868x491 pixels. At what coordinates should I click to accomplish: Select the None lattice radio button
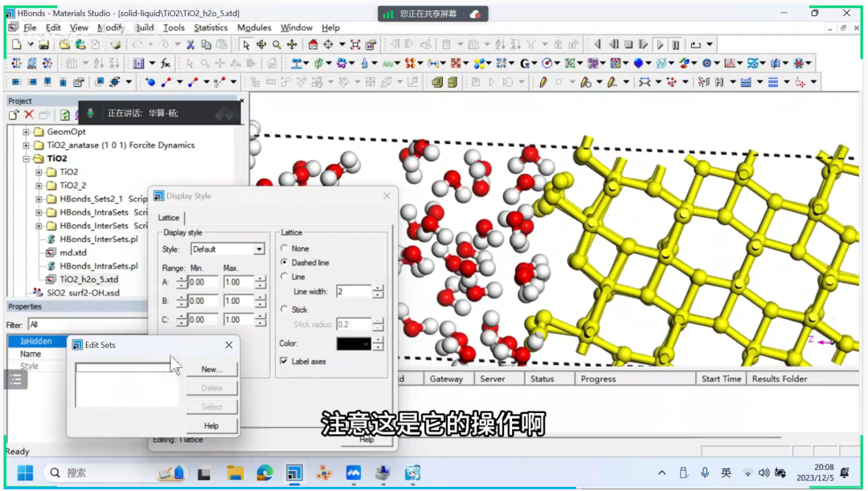[x=284, y=249]
